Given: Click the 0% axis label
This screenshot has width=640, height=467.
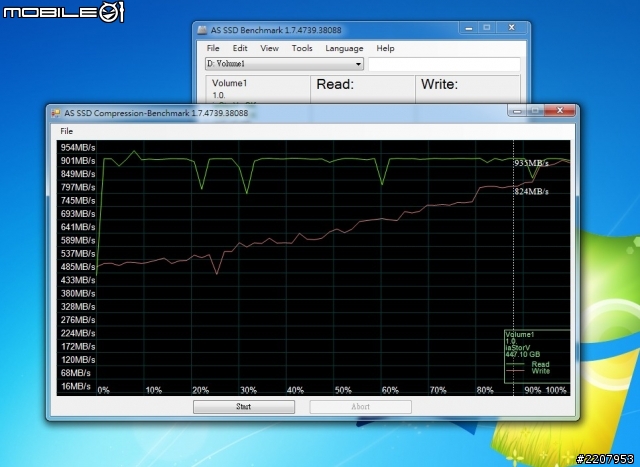Looking at the screenshot, I should (x=104, y=390).
